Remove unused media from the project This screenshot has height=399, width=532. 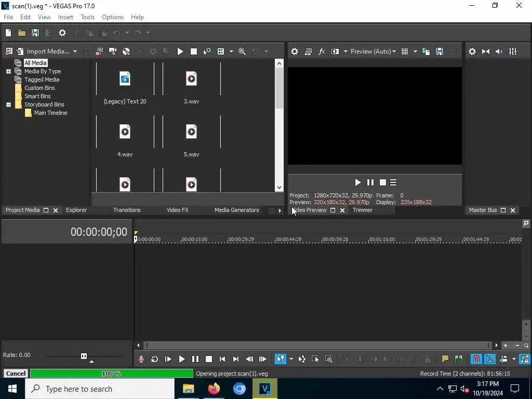tap(9, 51)
